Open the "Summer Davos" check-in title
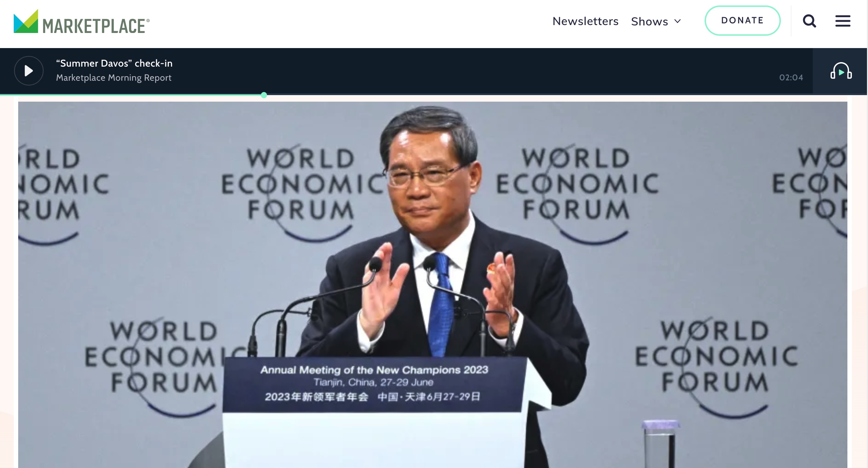Image resolution: width=868 pixels, height=468 pixels. (114, 63)
